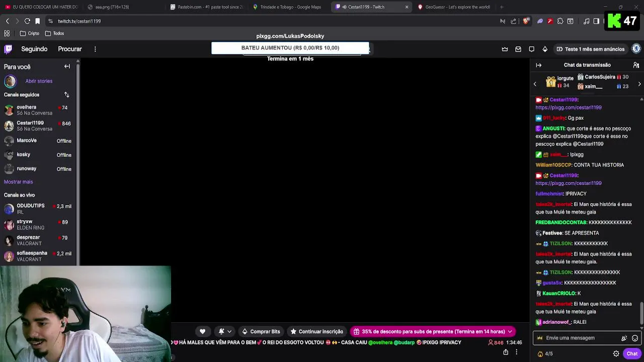The image size is (644, 362).
Task: Toggle the follow heart button
Action: coord(202,331)
